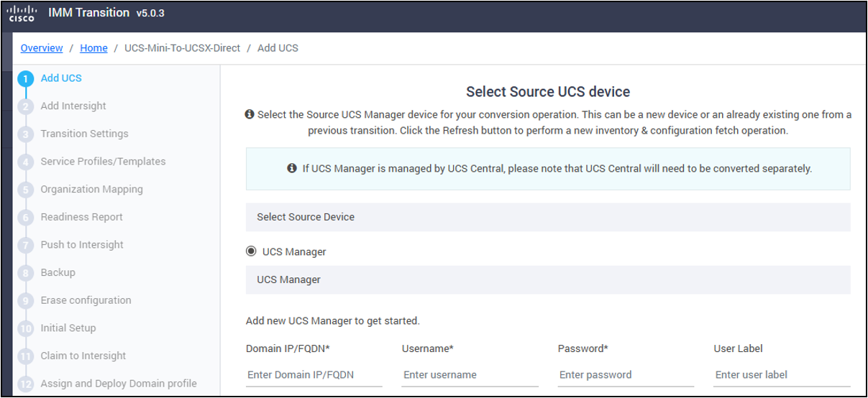Go to Backup step
The width and height of the screenshot is (868, 398).
tap(58, 272)
